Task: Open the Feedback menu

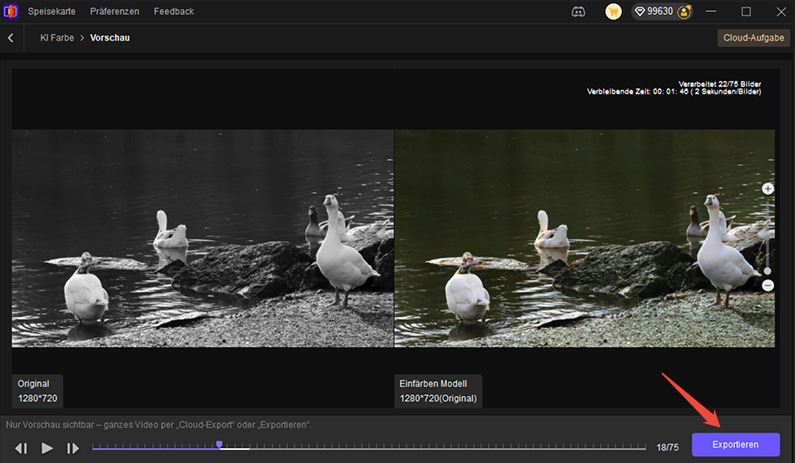Action: click(174, 12)
